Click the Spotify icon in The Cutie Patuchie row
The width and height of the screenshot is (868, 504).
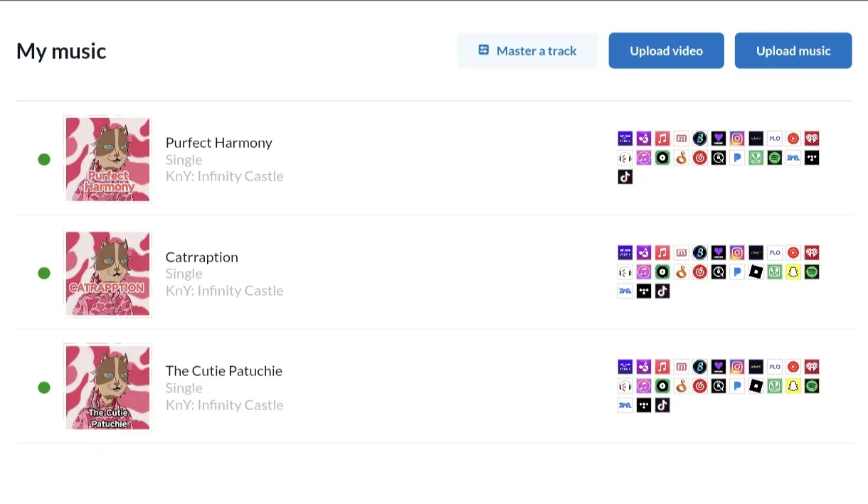(x=812, y=386)
